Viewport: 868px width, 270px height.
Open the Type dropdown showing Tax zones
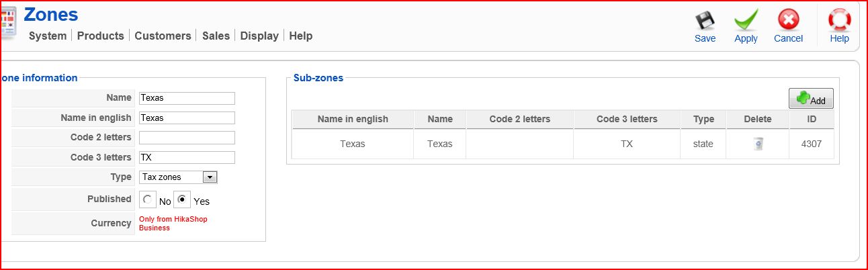point(178,177)
